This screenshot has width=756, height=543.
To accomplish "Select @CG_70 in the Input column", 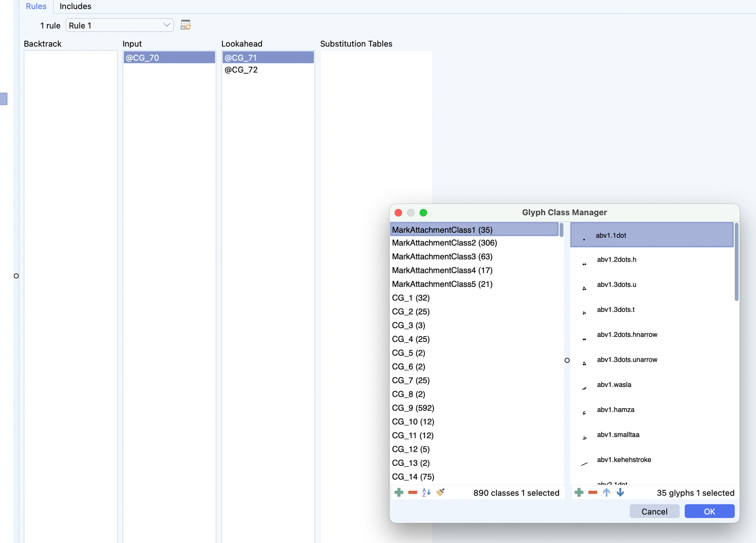I will coord(169,58).
